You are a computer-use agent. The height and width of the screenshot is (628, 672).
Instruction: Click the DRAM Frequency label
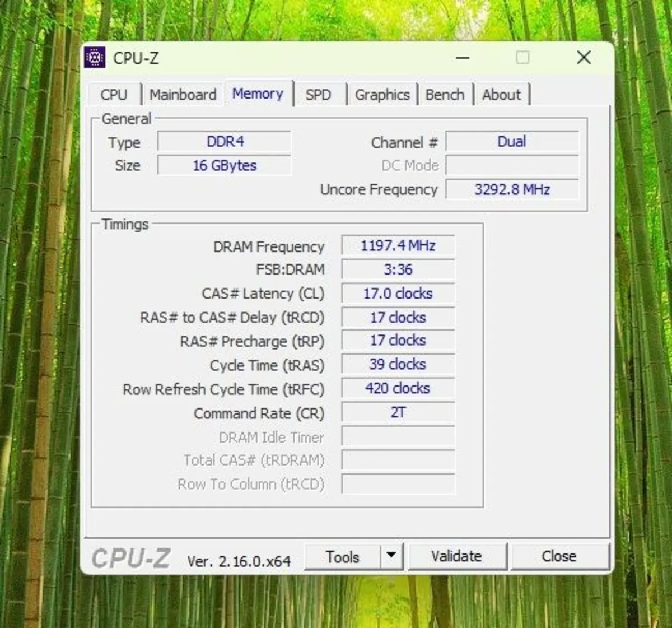point(269,247)
